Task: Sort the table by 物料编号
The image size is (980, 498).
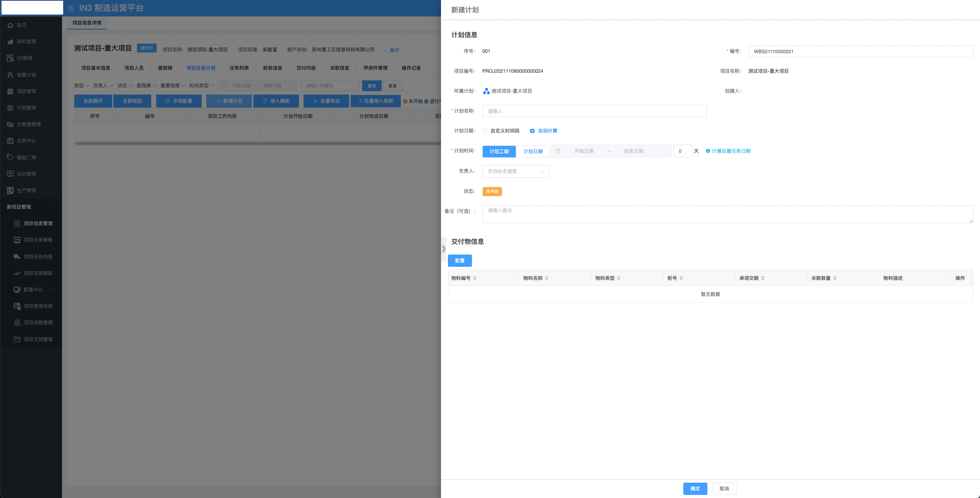Action: click(475, 278)
